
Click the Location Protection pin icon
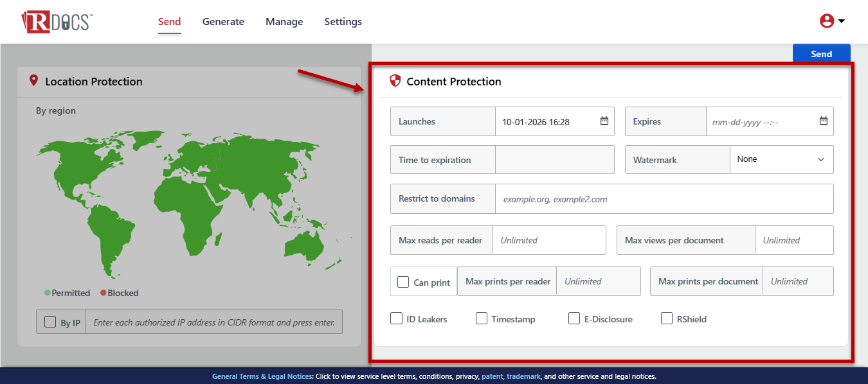pos(34,81)
